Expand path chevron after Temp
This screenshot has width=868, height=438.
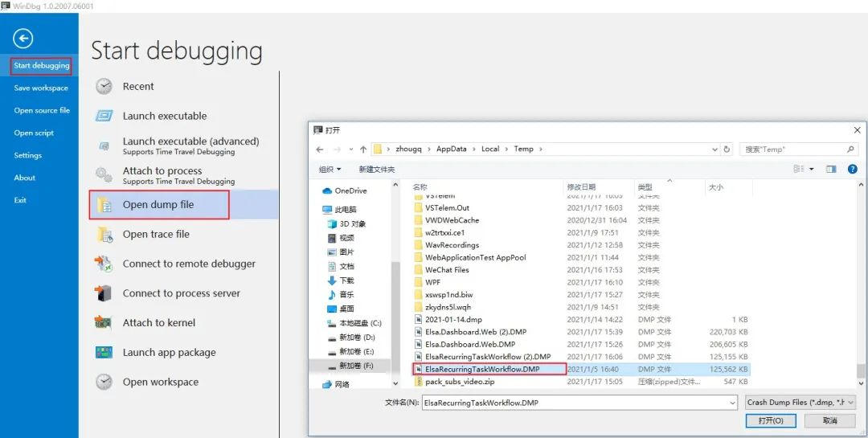point(541,149)
